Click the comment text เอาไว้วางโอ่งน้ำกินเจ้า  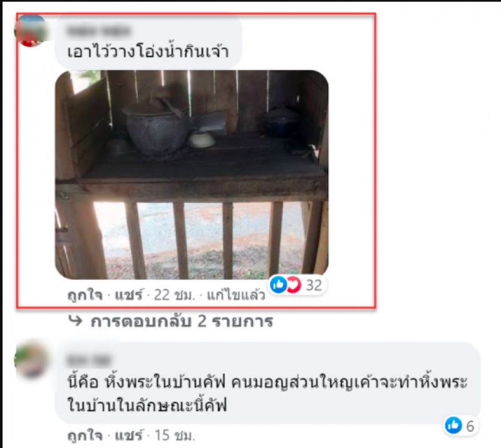(x=148, y=52)
